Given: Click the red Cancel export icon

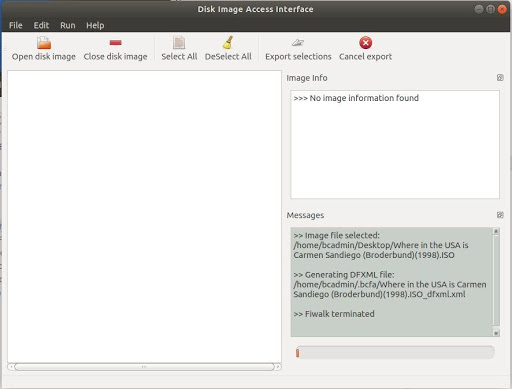Looking at the screenshot, I should (x=365, y=43).
